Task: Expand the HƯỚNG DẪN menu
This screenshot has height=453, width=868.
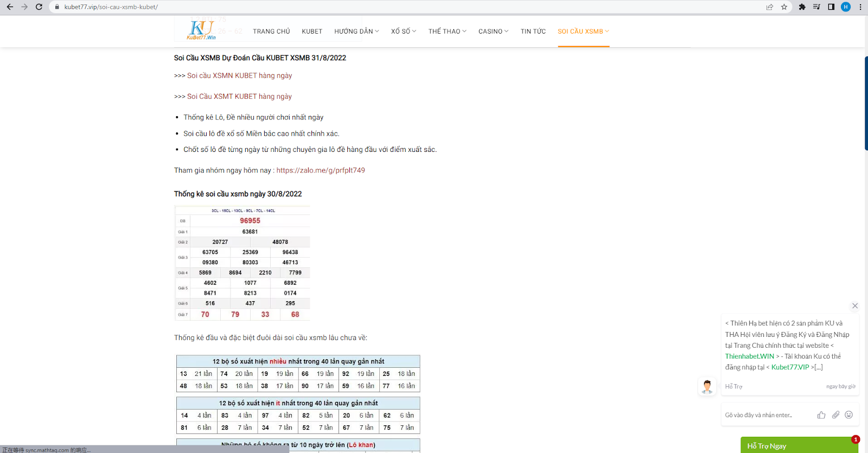Action: (x=357, y=31)
